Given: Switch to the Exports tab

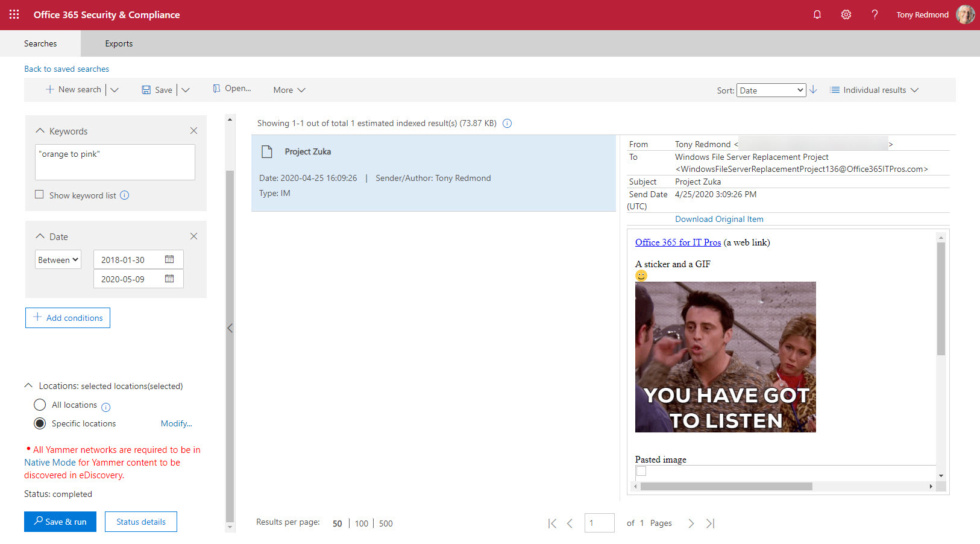Looking at the screenshot, I should tap(119, 43).
